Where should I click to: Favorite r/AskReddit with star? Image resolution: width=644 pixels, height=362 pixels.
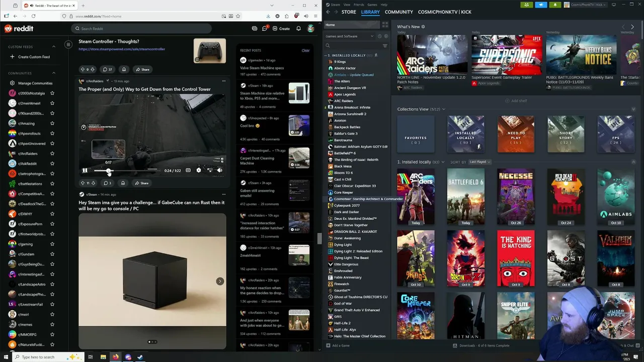point(52,163)
